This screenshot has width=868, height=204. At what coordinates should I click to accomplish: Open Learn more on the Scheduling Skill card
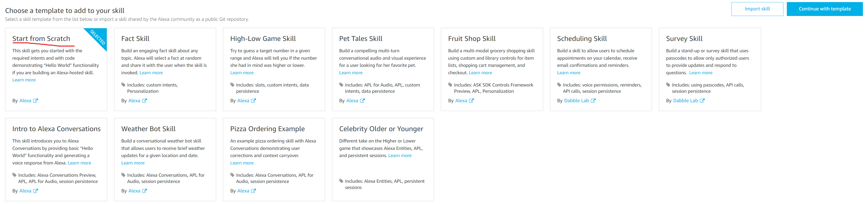point(569,72)
